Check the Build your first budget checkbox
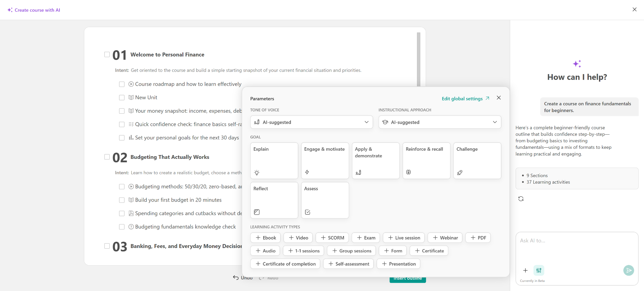The width and height of the screenshot is (644, 291). (122, 200)
